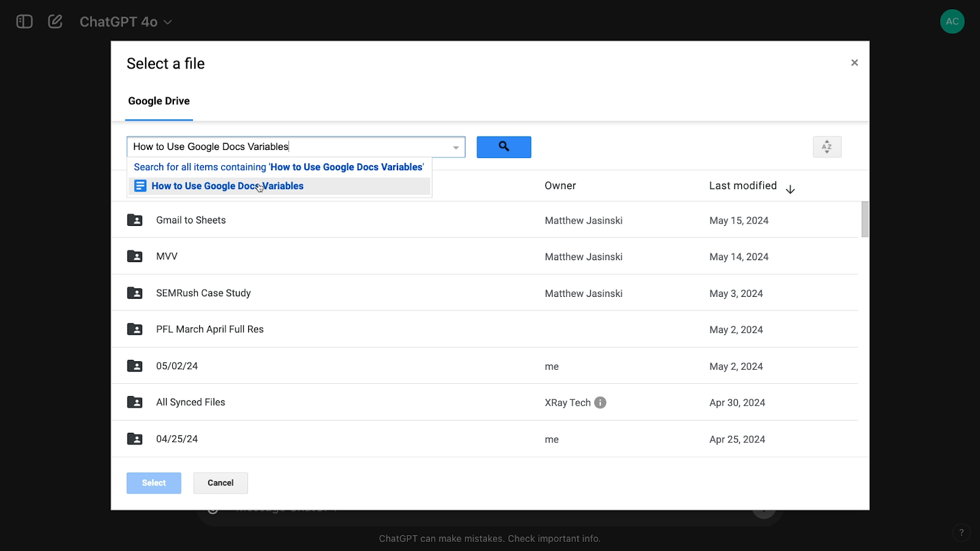Image resolution: width=980 pixels, height=551 pixels.
Task: Click the XRay Tech owner text
Action: tap(568, 403)
